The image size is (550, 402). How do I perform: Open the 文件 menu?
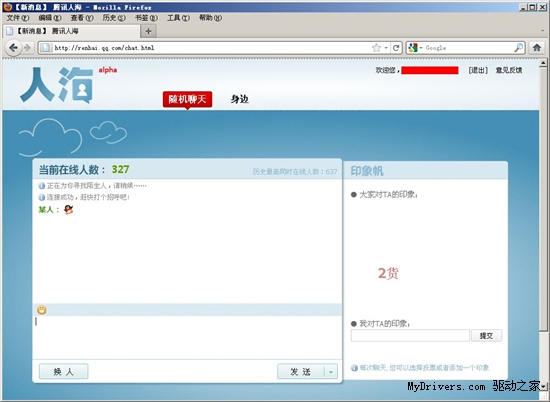pyautogui.click(x=18, y=18)
